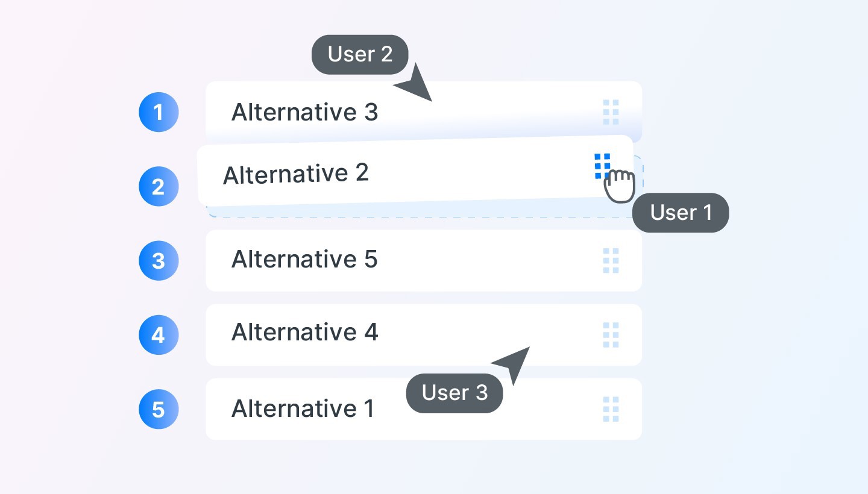This screenshot has height=494, width=868.
Task: Click rank number 2 badge
Action: click(x=159, y=186)
